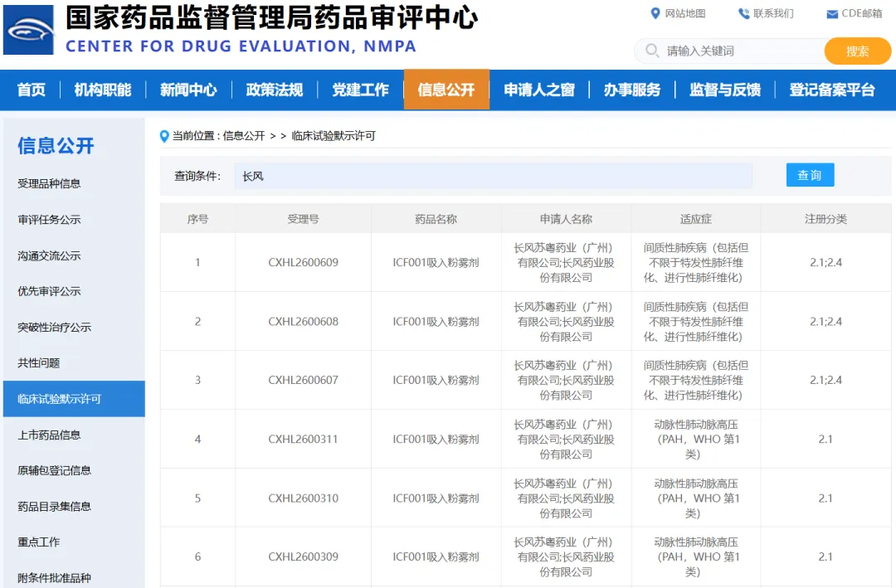Click the 注册分类 column header
This screenshot has height=588, width=896.
coord(825,219)
